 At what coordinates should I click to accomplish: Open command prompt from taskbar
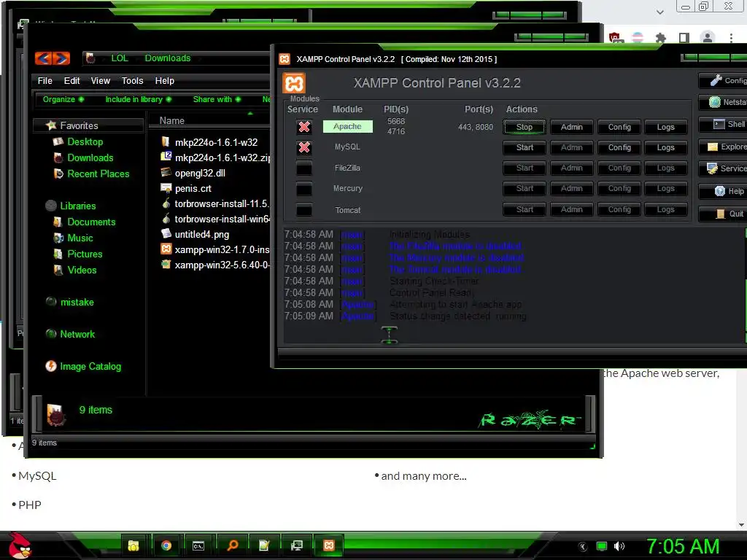click(x=198, y=545)
